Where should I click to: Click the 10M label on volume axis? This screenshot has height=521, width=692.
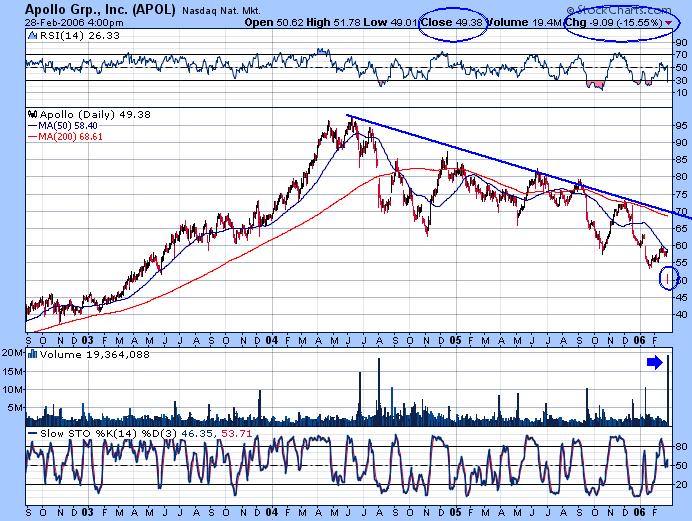coord(12,389)
